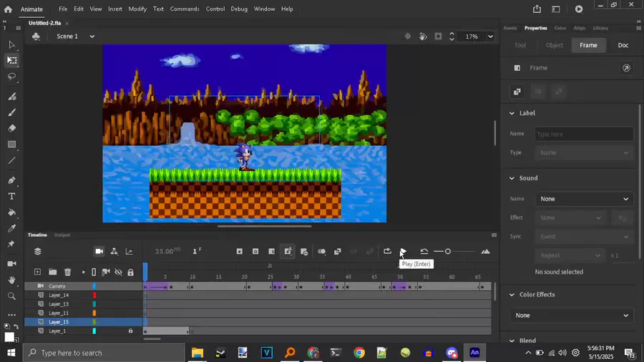
Task: Select the Zoom magnifier tool
Action: coord(11,296)
